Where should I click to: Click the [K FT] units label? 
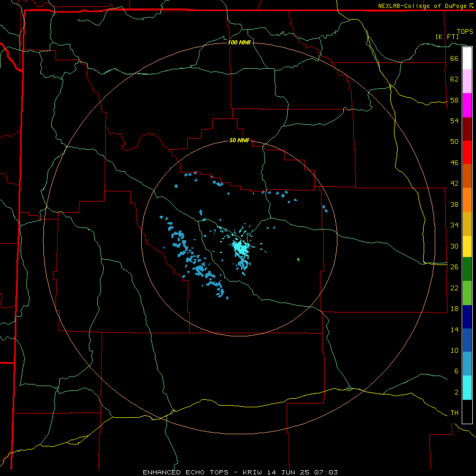click(447, 36)
